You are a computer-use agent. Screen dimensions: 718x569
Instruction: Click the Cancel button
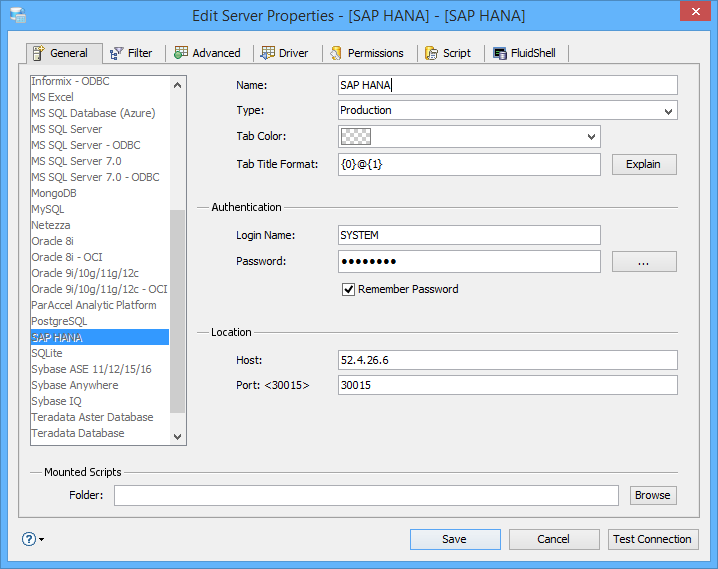[554, 539]
